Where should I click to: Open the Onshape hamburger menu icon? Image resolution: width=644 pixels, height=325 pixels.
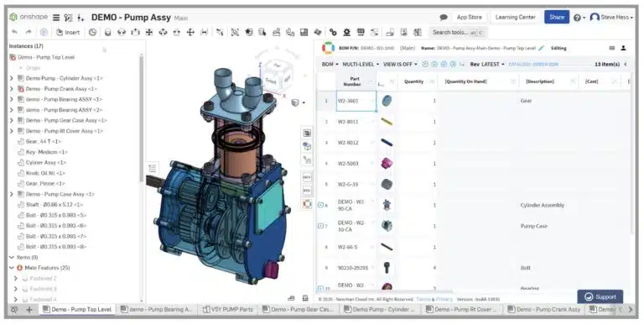[56, 18]
